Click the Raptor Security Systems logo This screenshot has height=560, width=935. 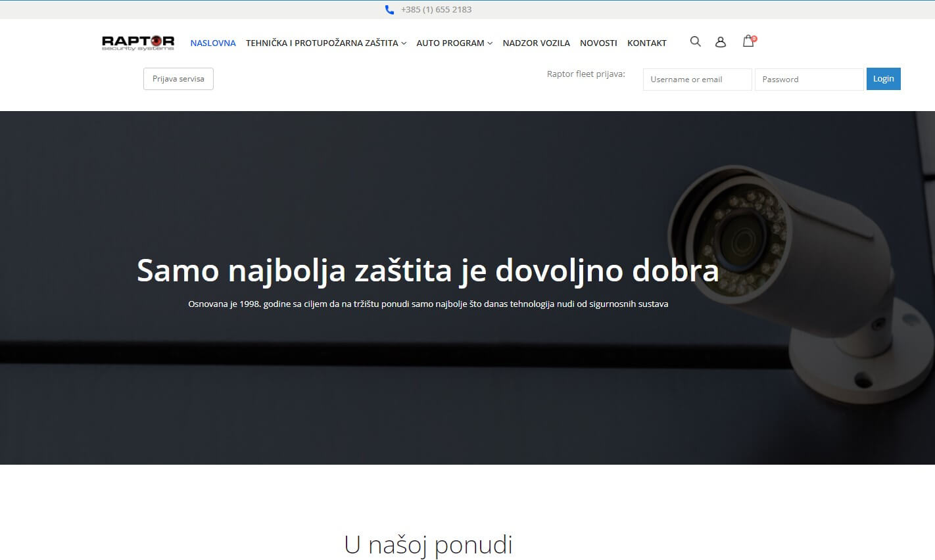click(138, 43)
